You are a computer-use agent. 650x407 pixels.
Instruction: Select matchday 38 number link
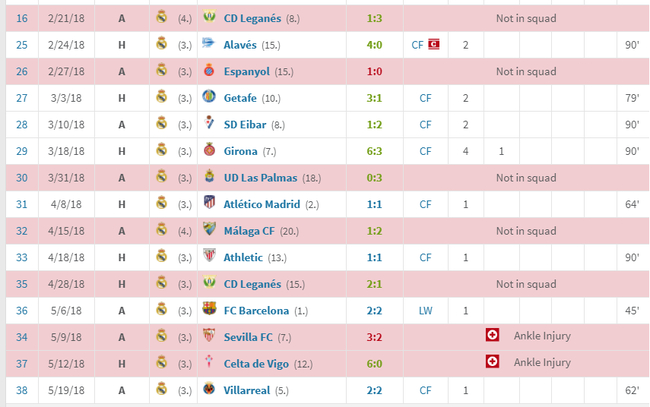point(22,389)
